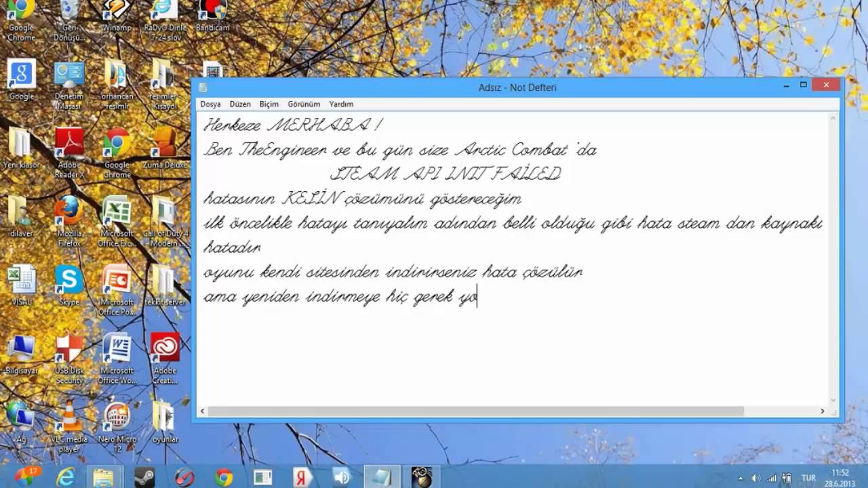
Task: Click the line 'oyunu kendi sitesinden indirirseniz'
Action: [x=393, y=272]
